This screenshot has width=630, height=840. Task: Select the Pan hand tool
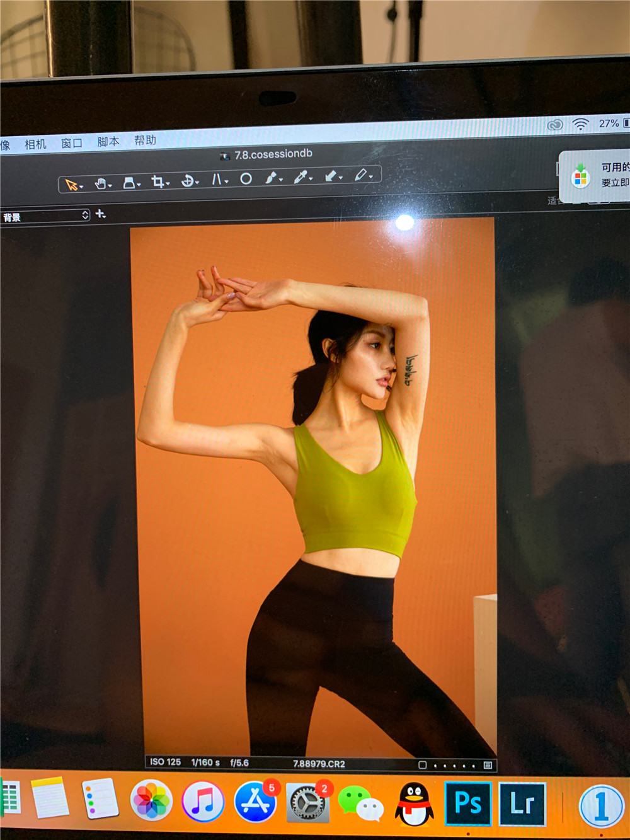(101, 183)
